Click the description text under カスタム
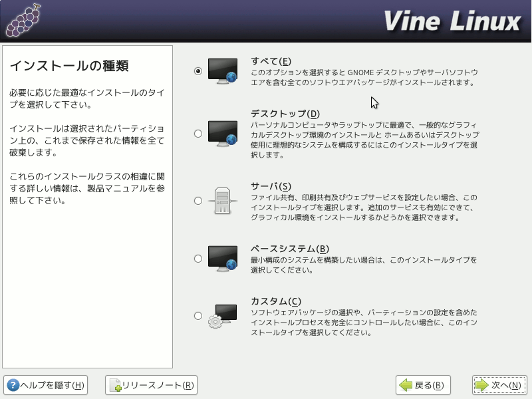Screen dimensions: 532x399 pos(364,323)
